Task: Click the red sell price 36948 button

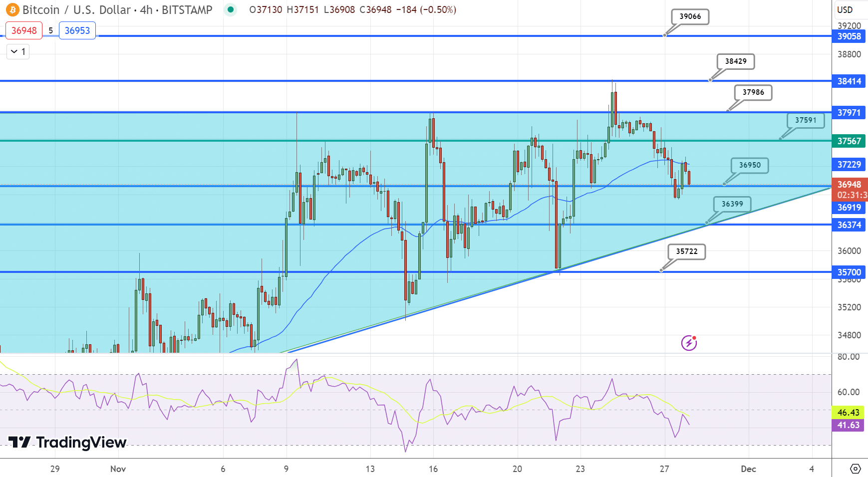Action: (x=24, y=30)
